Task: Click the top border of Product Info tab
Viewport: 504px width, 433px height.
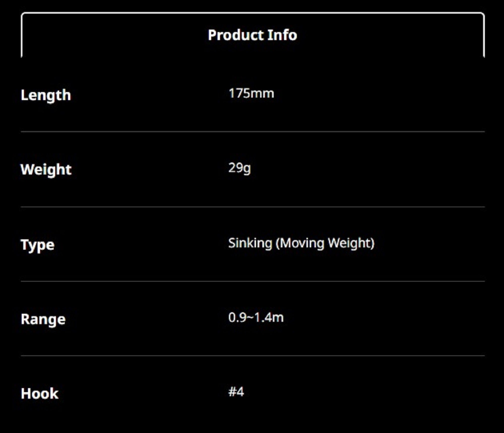Action: [x=253, y=13]
